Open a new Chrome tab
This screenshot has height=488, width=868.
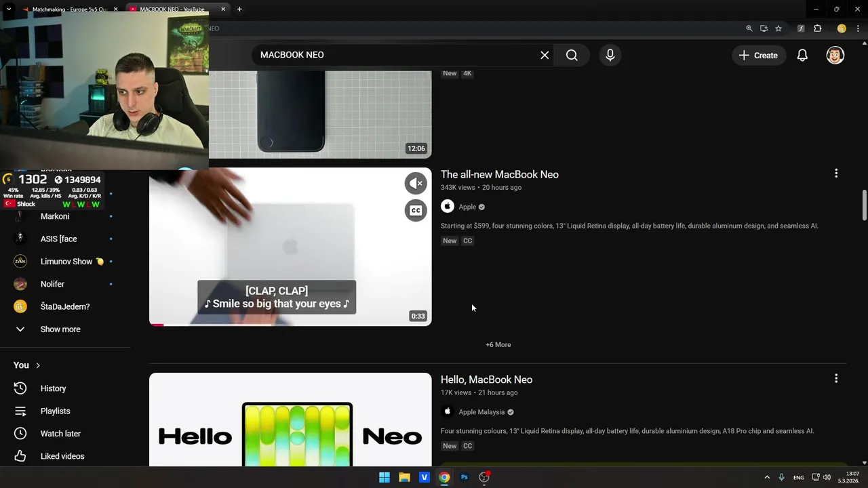pyautogui.click(x=239, y=9)
